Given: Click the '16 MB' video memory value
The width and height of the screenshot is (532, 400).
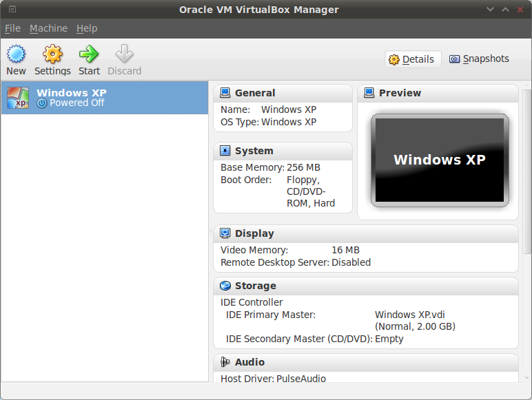Looking at the screenshot, I should [345, 250].
